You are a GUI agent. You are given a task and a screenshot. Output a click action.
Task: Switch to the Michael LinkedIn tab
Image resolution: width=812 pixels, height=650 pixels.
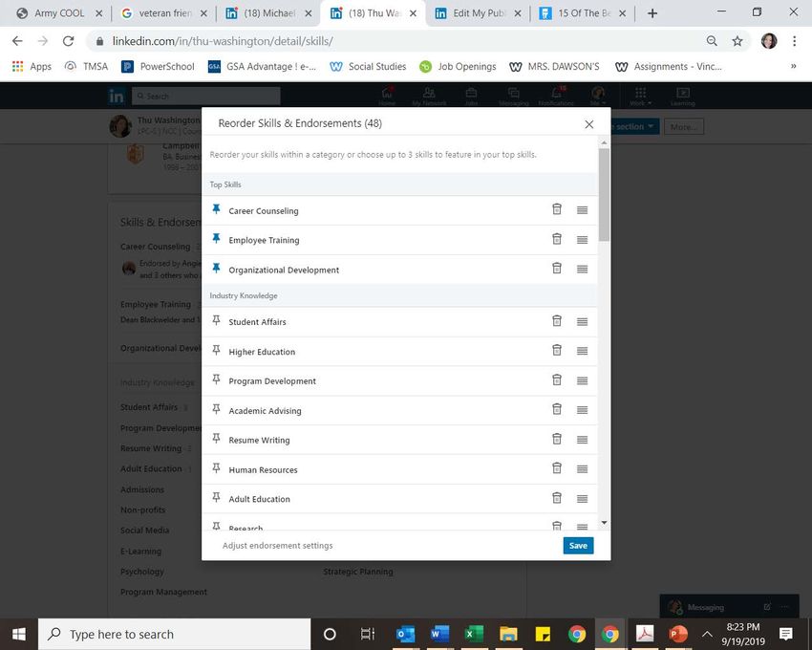[x=268, y=13]
